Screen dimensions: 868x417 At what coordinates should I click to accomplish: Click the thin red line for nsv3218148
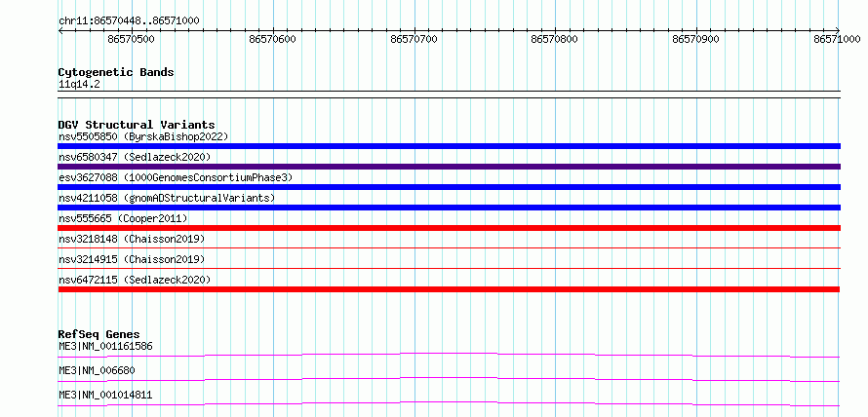(x=449, y=247)
